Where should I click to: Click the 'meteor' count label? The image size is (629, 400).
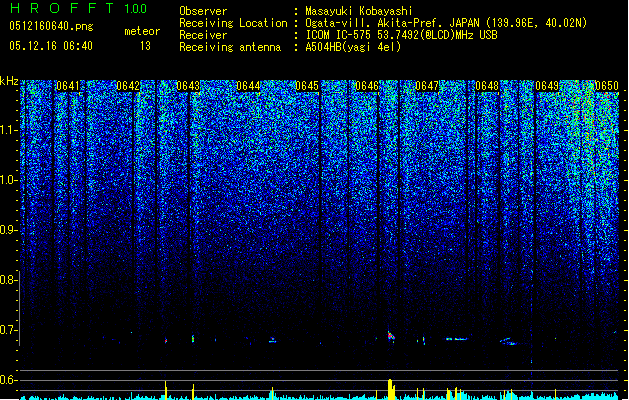(142, 31)
